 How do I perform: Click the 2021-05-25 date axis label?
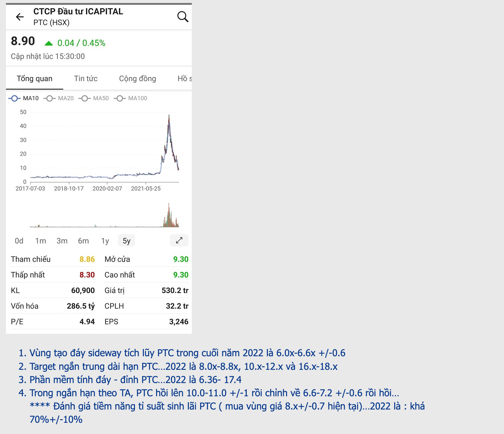[146, 189]
